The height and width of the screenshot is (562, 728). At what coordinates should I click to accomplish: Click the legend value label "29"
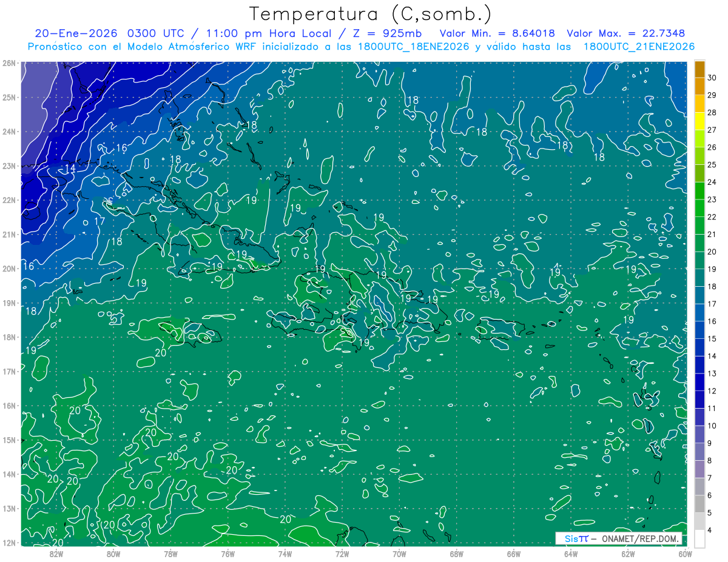pos(712,95)
